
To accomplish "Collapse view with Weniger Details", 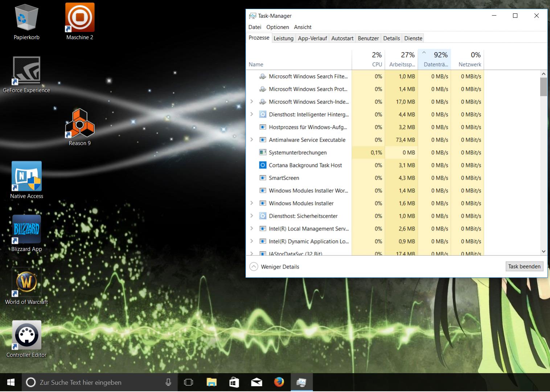I will click(275, 267).
